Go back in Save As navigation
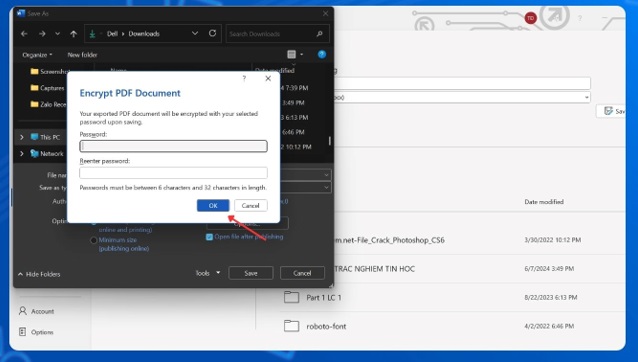 24,34
